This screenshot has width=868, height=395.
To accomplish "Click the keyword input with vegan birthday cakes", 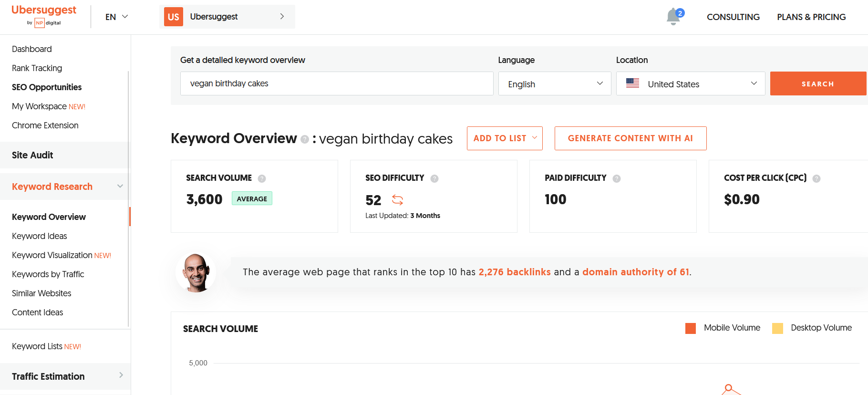I will point(337,83).
